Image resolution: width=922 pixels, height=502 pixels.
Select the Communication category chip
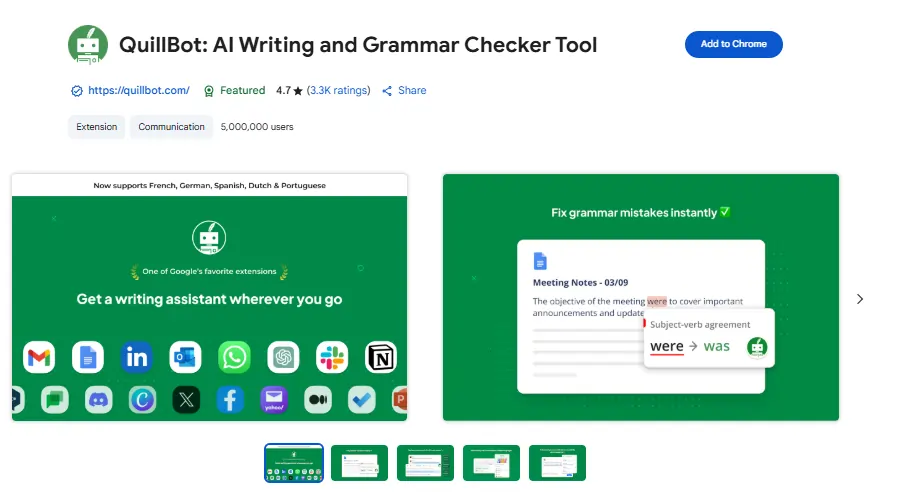[171, 127]
